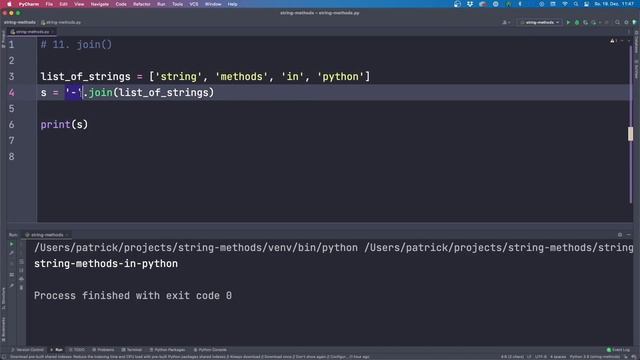
Task: Open the Structure sidebar tab
Action: tap(3, 298)
